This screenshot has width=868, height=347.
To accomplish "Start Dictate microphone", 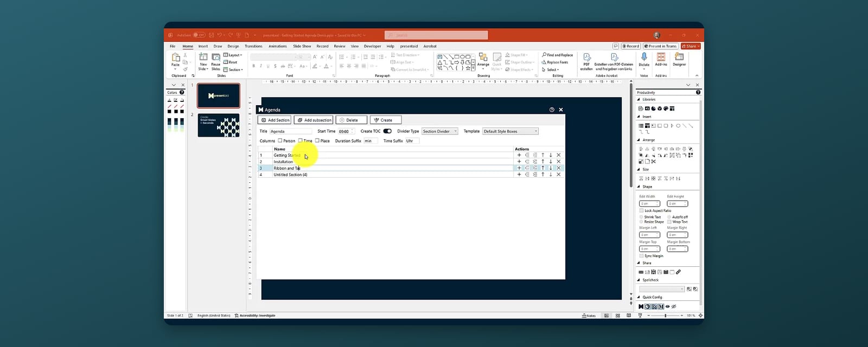I will click(x=644, y=59).
